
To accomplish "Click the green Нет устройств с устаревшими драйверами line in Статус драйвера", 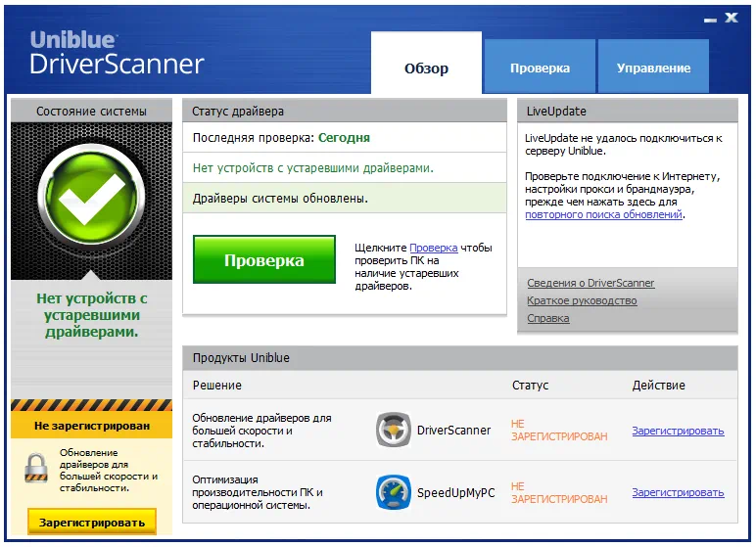I will [x=313, y=168].
